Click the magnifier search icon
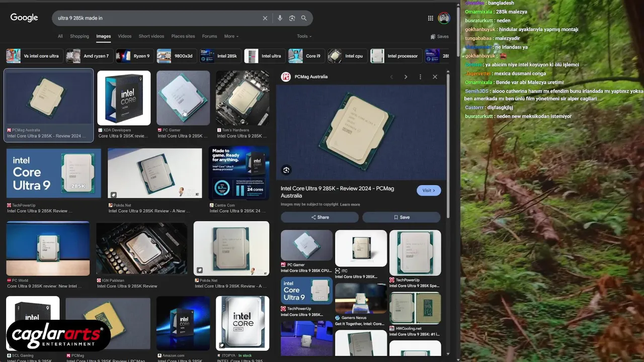This screenshot has height=362, width=644. click(304, 18)
